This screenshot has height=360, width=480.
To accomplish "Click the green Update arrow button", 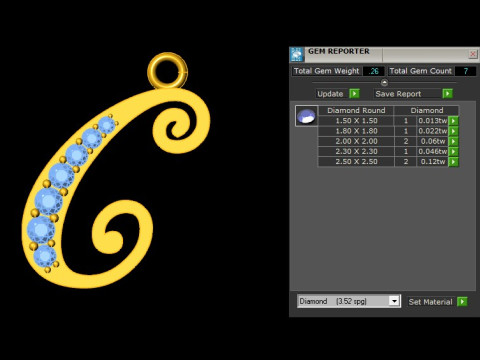I will (354, 94).
